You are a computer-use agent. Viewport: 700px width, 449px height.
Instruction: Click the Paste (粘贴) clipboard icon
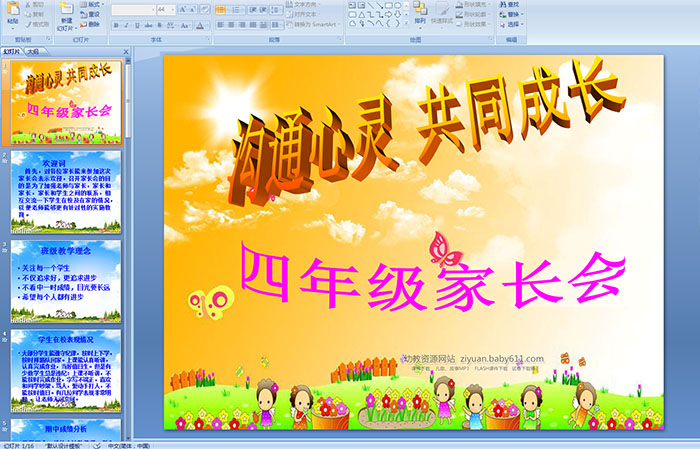pos(13,8)
